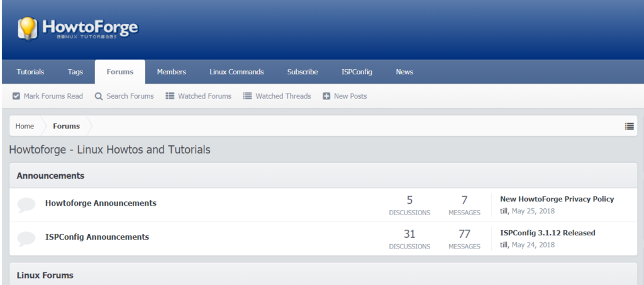Click the Watched Forums list icon

[170, 96]
